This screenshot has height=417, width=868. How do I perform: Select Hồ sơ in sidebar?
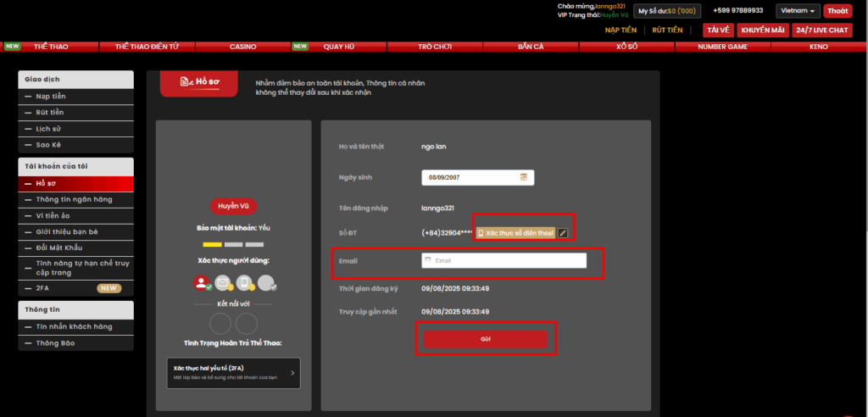75,183
